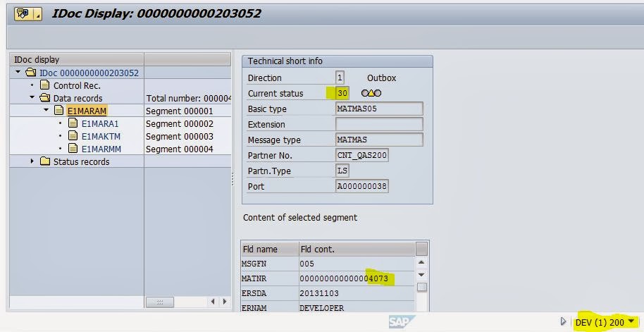Select the E1MARAM segment link
The image size is (644, 332).
[x=87, y=111]
